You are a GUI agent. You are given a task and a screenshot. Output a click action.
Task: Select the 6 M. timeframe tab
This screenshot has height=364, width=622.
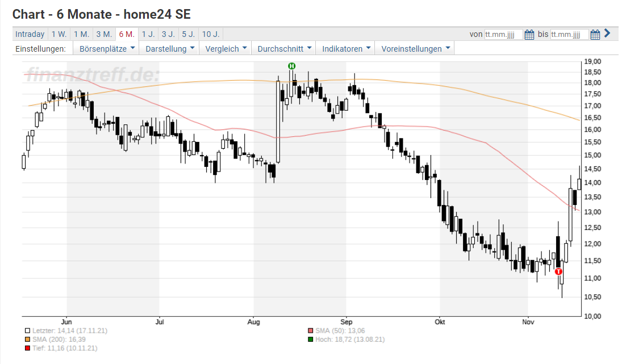pyautogui.click(x=127, y=34)
